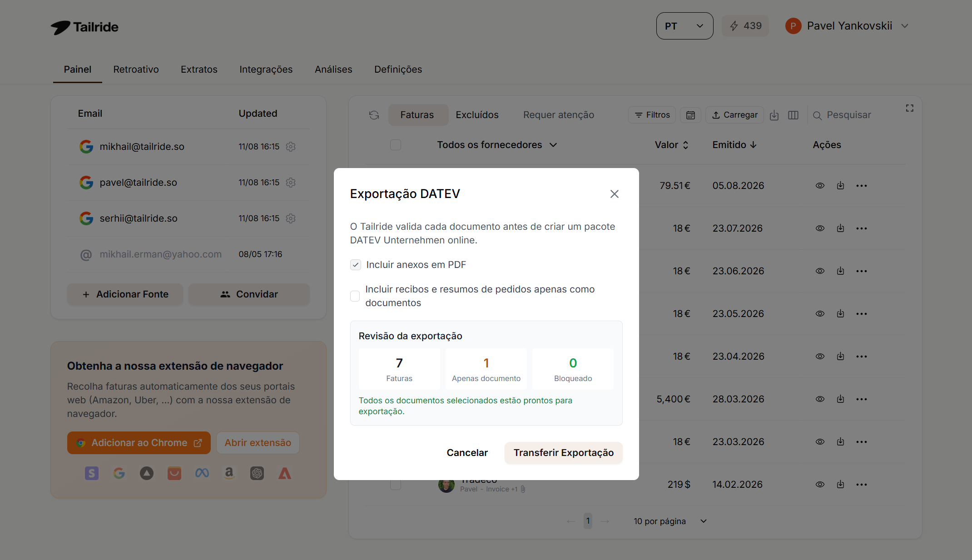
Task: Select page 1 in pagination
Action: (x=588, y=521)
